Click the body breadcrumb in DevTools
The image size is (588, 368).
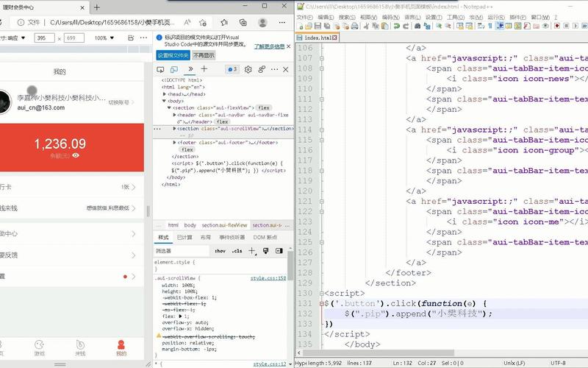190,225
